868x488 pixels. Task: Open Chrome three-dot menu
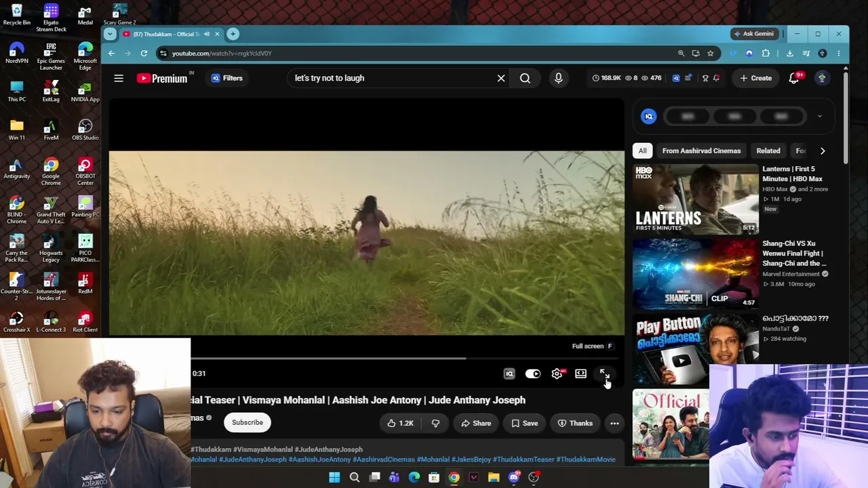[x=838, y=53]
